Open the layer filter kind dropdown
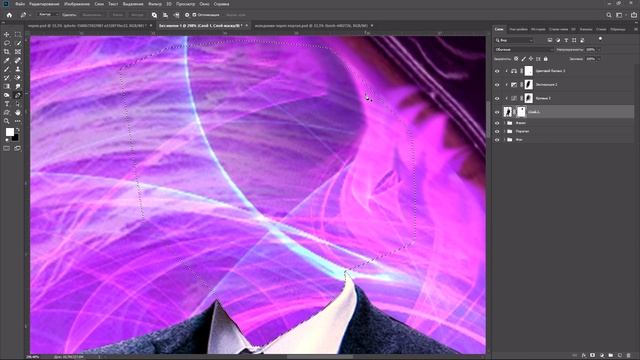Screen dimensions: 640x360 point(514,40)
